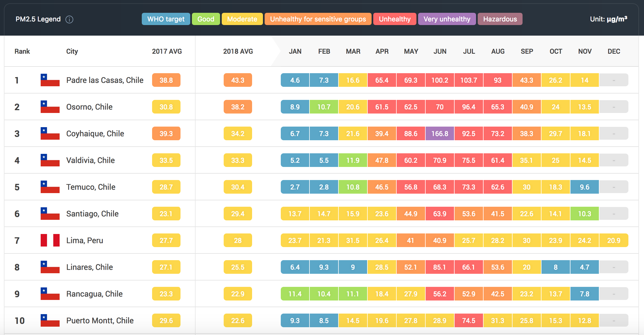The width and height of the screenshot is (644, 335).
Task: Click the PM2.5 Legend info icon
Action: point(69,19)
